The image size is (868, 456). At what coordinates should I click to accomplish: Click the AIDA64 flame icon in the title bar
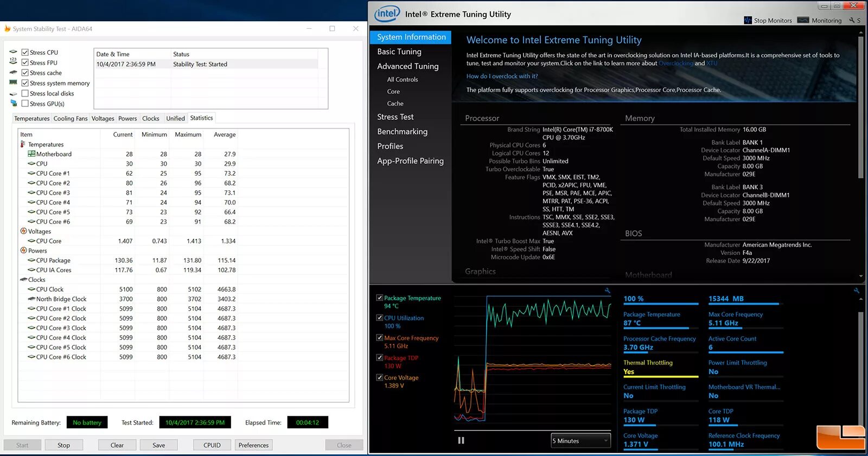click(x=8, y=29)
